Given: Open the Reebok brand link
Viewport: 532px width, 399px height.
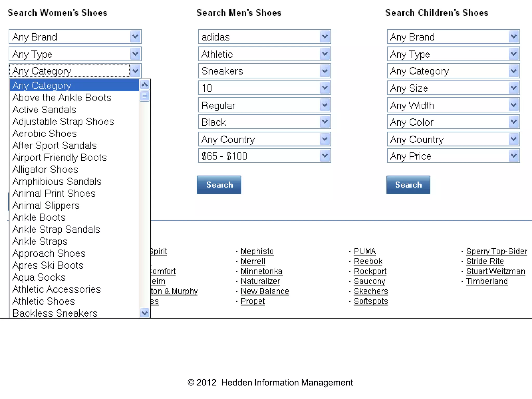Looking at the screenshot, I should coord(368,261).
